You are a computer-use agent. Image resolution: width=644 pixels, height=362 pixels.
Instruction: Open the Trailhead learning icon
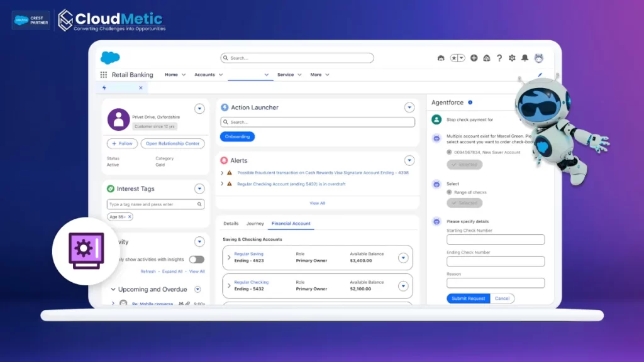click(x=486, y=58)
